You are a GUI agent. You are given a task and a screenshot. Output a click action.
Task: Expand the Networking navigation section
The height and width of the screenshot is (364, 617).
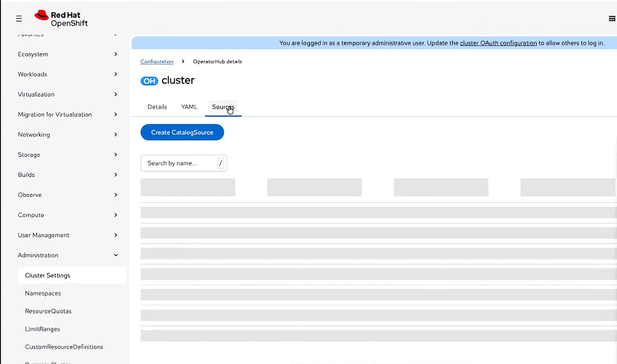pyautogui.click(x=68, y=134)
